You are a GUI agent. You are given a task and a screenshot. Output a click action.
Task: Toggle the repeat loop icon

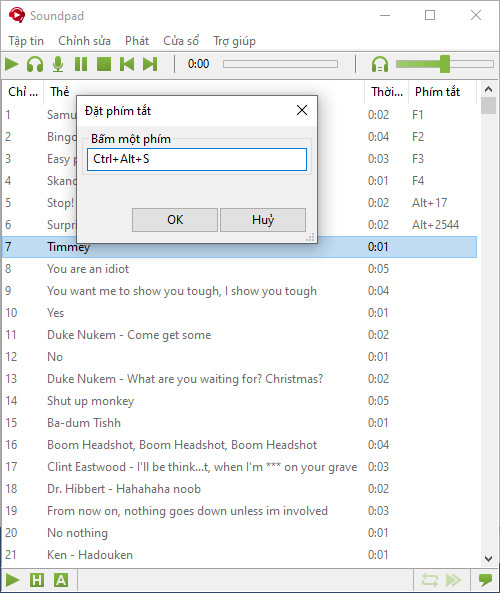click(430, 579)
